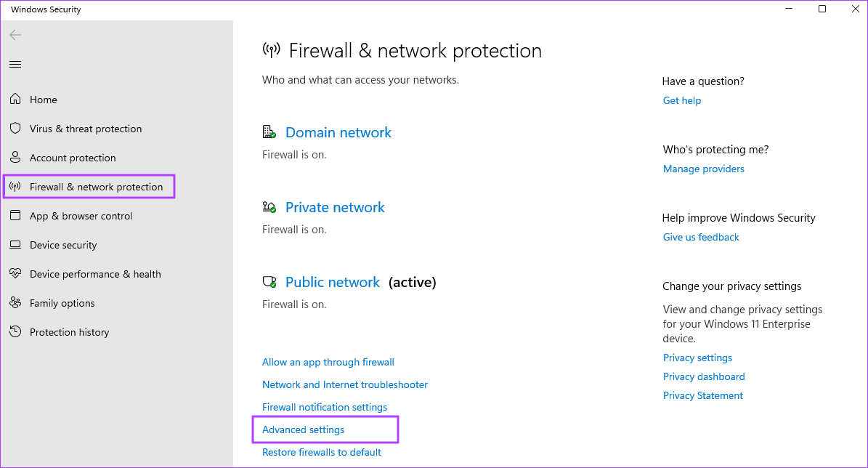Click the Protection history clock icon
Screen dimensions: 868x468
pyautogui.click(x=15, y=332)
